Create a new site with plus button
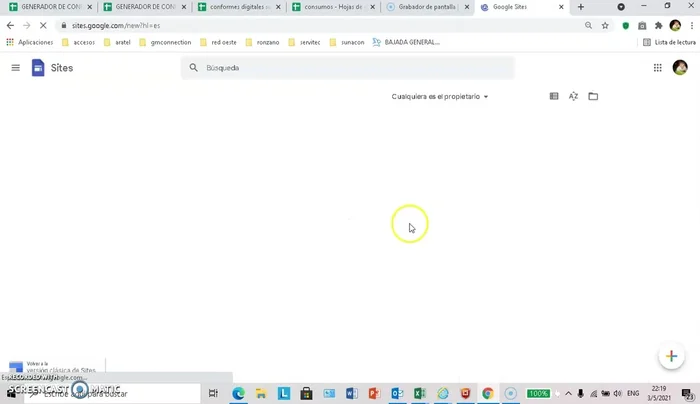 [x=671, y=356]
